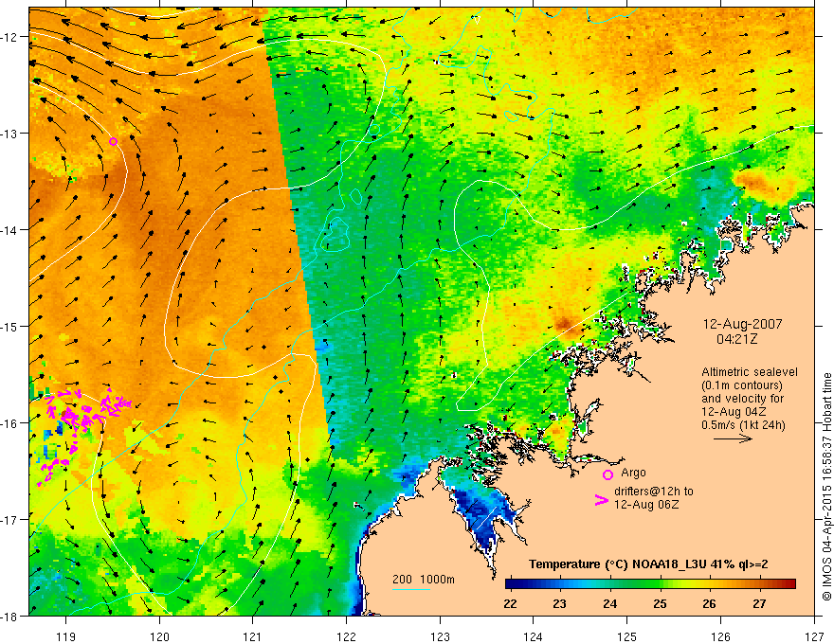Viewport: 834px width, 644px height.
Task: Click the drifters@12h to text
Action: [654, 492]
